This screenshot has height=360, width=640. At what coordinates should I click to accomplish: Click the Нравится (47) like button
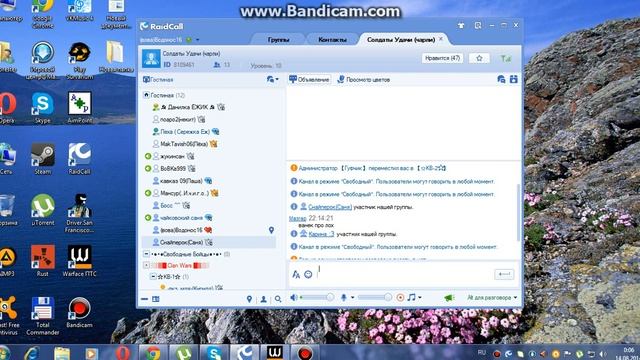tap(442, 58)
